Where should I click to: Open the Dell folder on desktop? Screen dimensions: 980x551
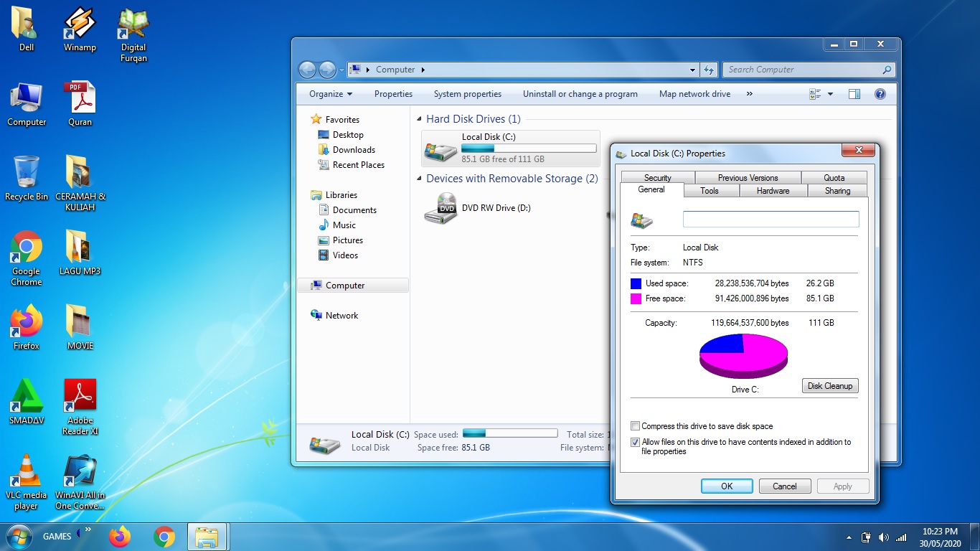[27, 29]
